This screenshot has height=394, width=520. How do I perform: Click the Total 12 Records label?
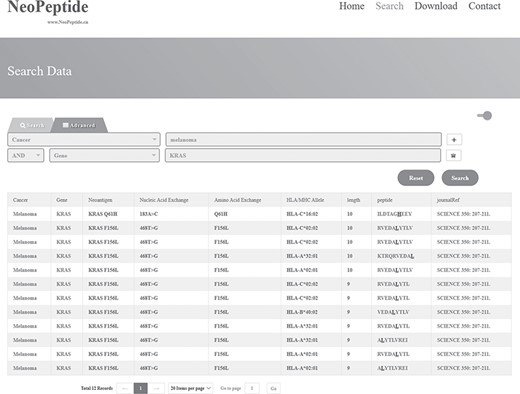point(97,388)
